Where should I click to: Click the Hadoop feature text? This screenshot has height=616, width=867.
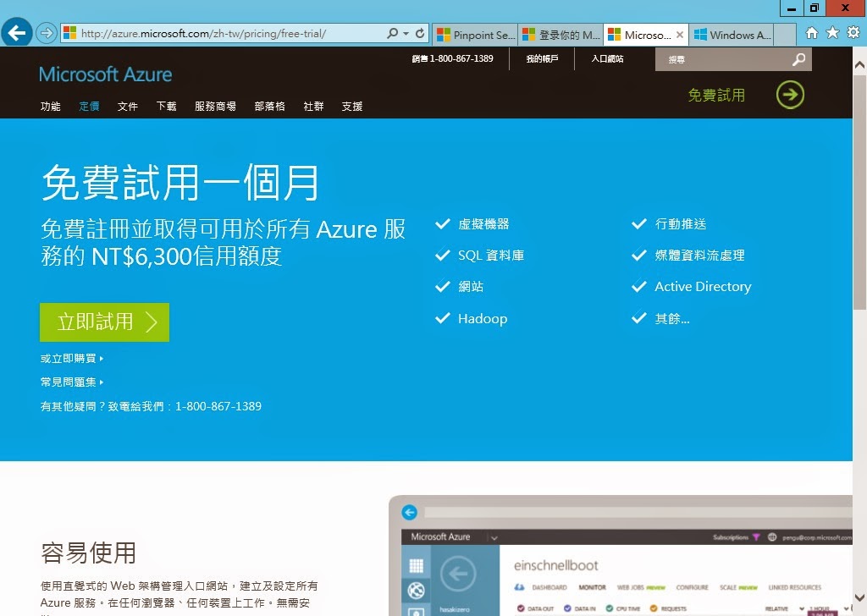click(482, 319)
